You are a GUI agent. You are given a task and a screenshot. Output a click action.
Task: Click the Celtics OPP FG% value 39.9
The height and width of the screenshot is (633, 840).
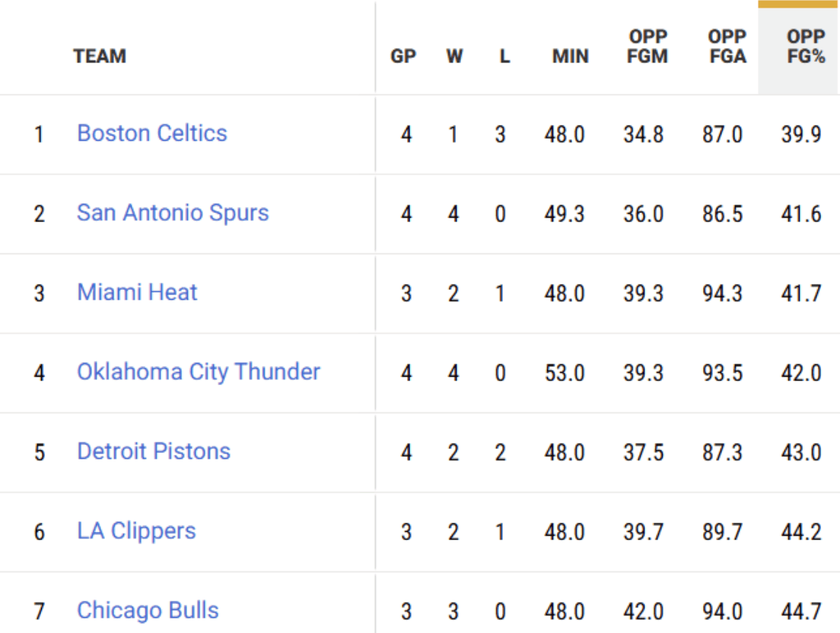point(801,135)
